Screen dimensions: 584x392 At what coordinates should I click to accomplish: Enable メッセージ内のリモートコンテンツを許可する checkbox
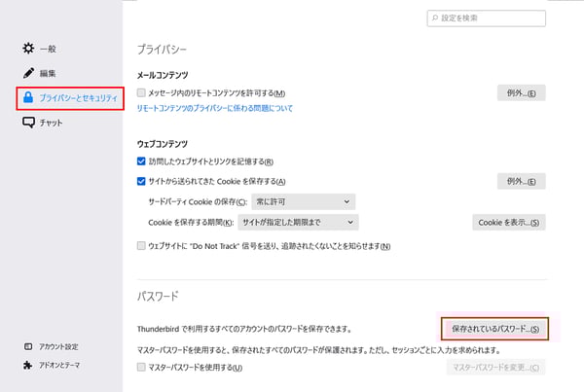tap(142, 93)
